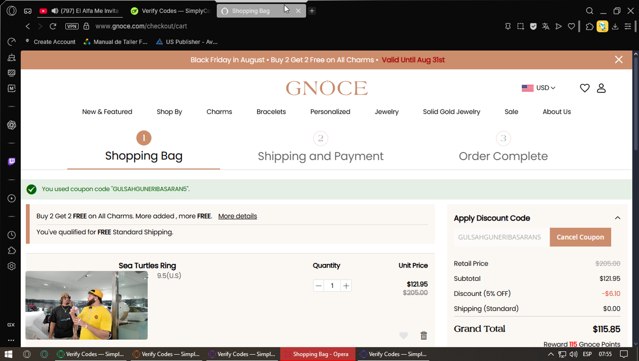Open the workspaces icon beside Opera logo
Viewport: 639px width, 361px height.
28,11
